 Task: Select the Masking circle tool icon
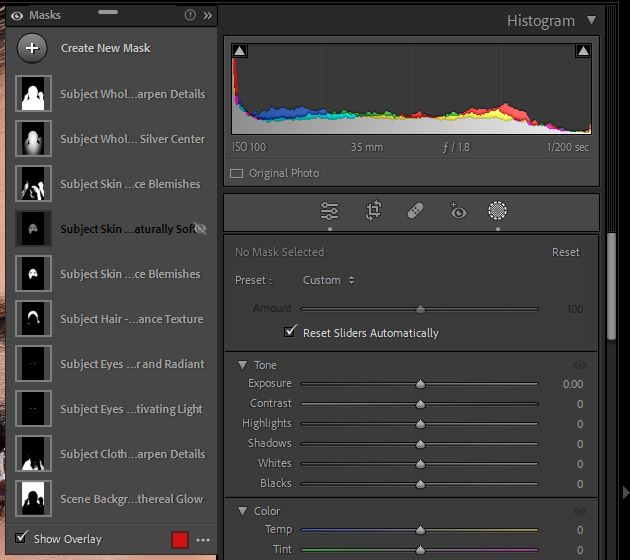[497, 211]
